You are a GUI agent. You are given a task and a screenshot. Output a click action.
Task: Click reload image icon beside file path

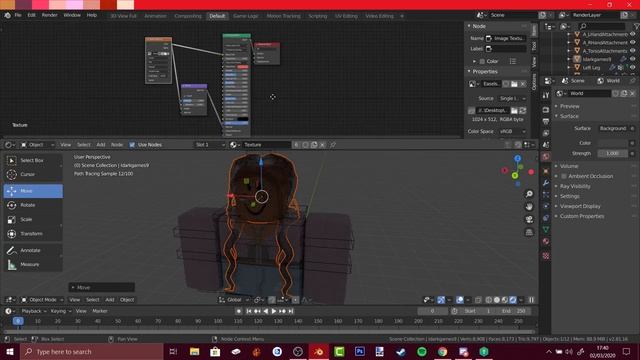[522, 111]
